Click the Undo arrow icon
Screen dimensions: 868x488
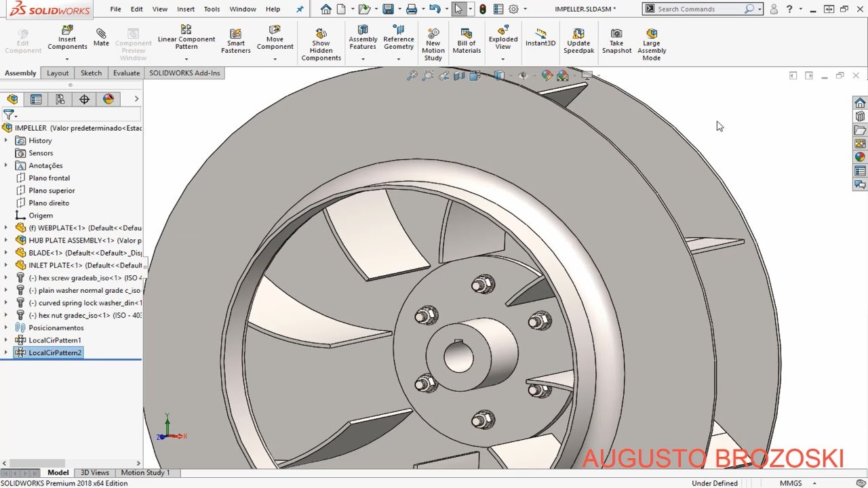point(435,9)
